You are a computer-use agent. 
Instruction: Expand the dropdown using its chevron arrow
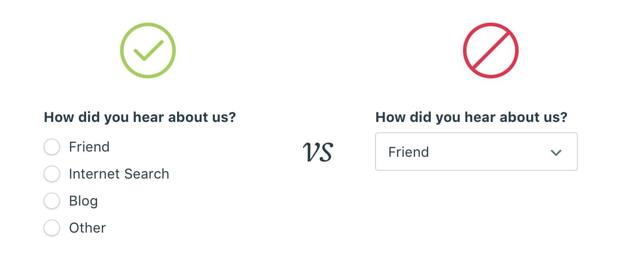(556, 152)
